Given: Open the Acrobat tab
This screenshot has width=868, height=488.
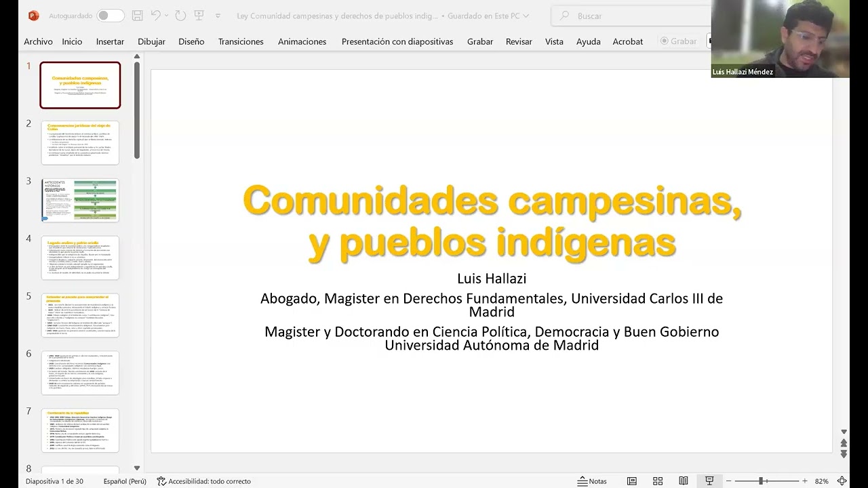Looking at the screenshot, I should (628, 41).
